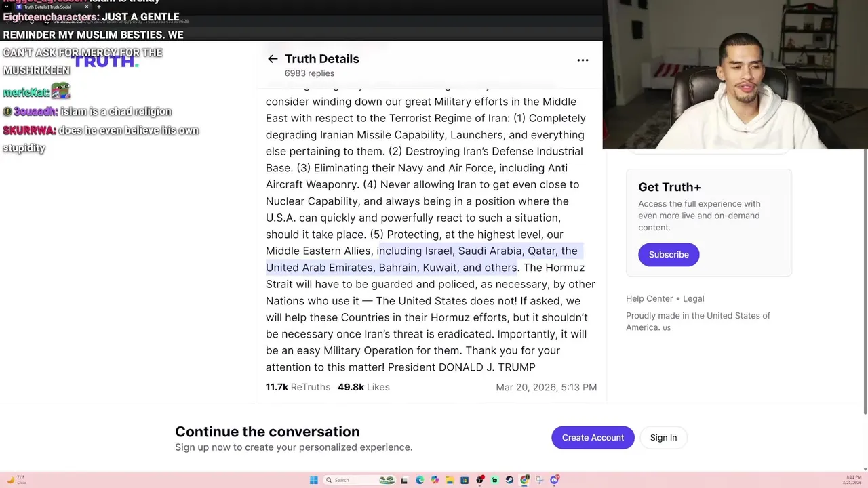
Task: Open Microsoft Store from the taskbar
Action: 465,480
